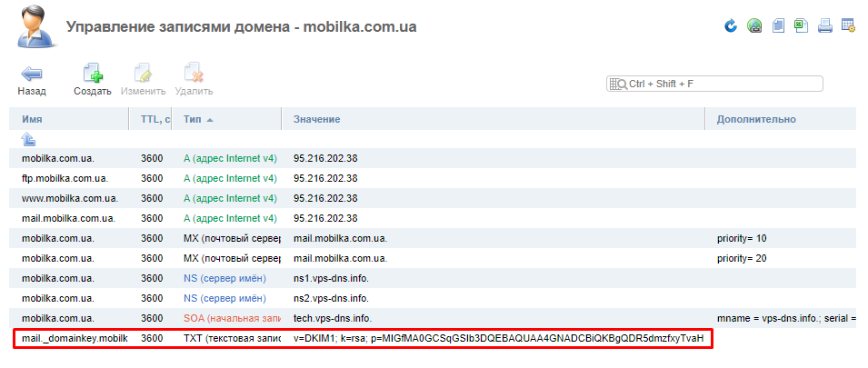Click NS (сервер имён) in ns2.vps-dns.info. row
This screenshot has height=368, width=868.
click(x=224, y=298)
